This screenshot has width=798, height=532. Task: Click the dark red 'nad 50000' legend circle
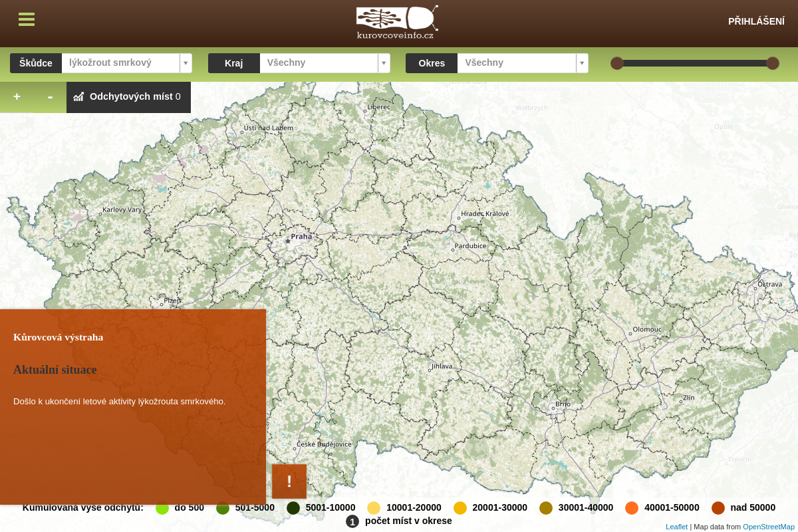click(718, 508)
